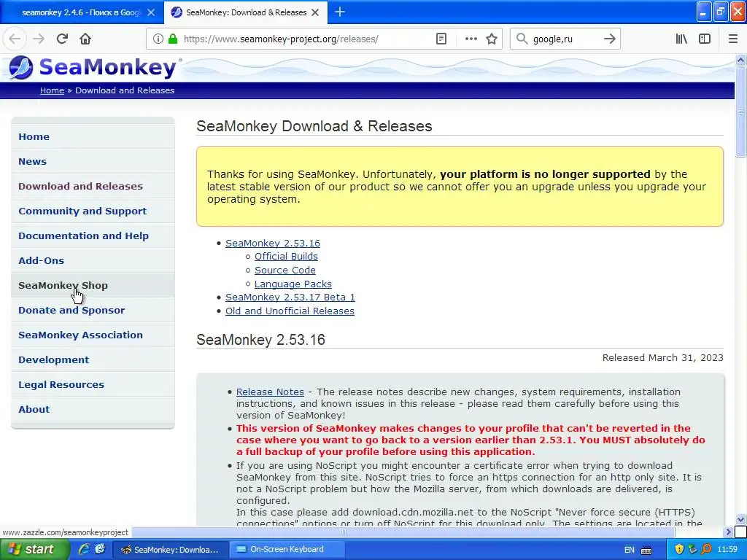Open SeaMonkey Shop sidebar item
This screenshot has width=747, height=560.
click(93, 285)
